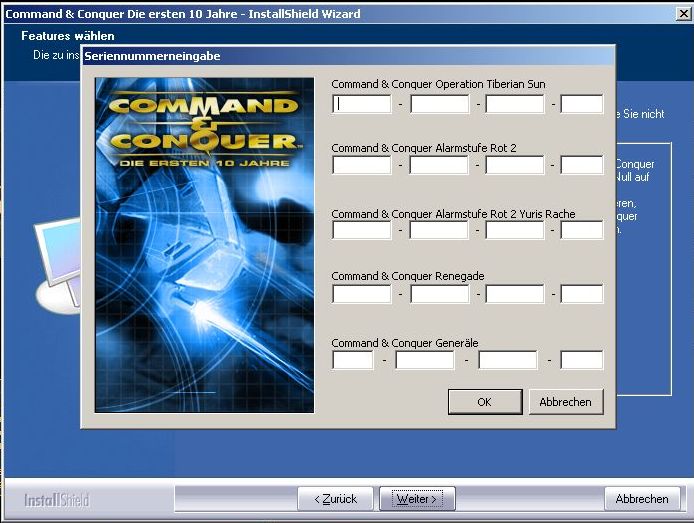Select fourth field for Yuris Rache

[582, 230]
